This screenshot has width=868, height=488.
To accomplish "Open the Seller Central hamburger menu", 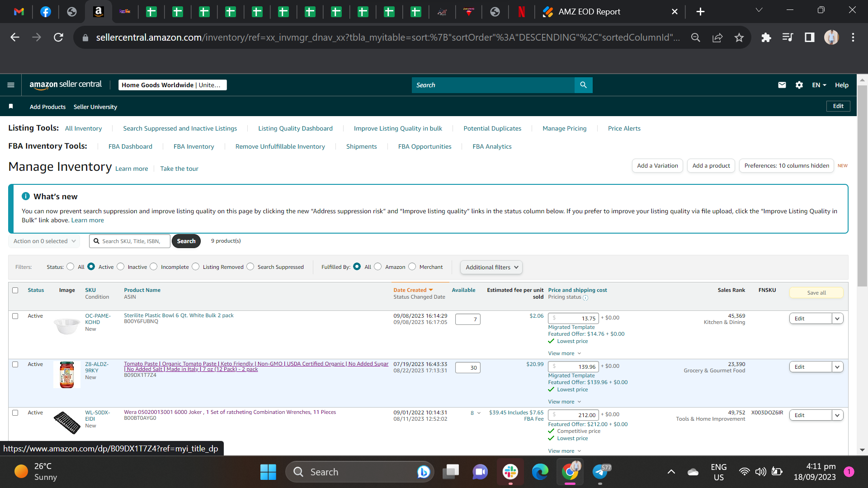I will click(11, 85).
